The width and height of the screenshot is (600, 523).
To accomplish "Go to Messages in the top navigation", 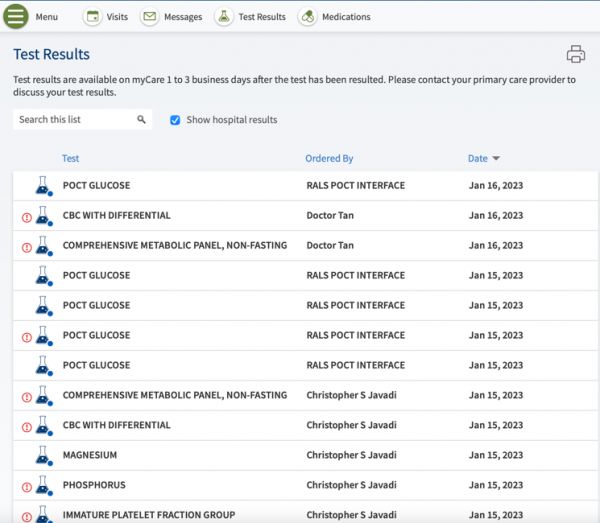I will 183,17.
